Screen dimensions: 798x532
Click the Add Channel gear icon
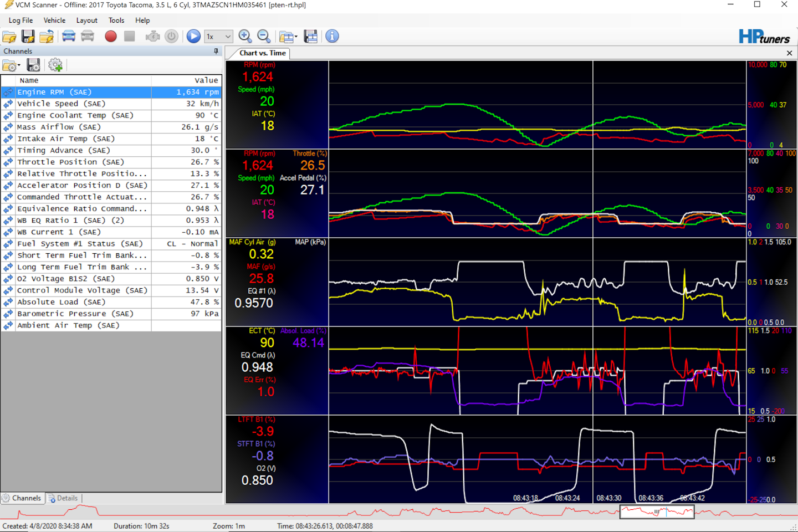point(55,65)
